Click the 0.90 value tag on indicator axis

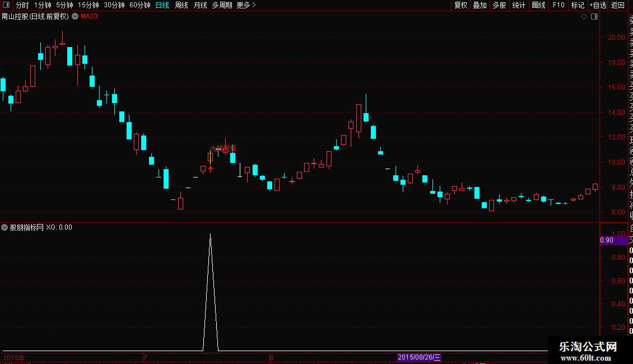point(613,240)
